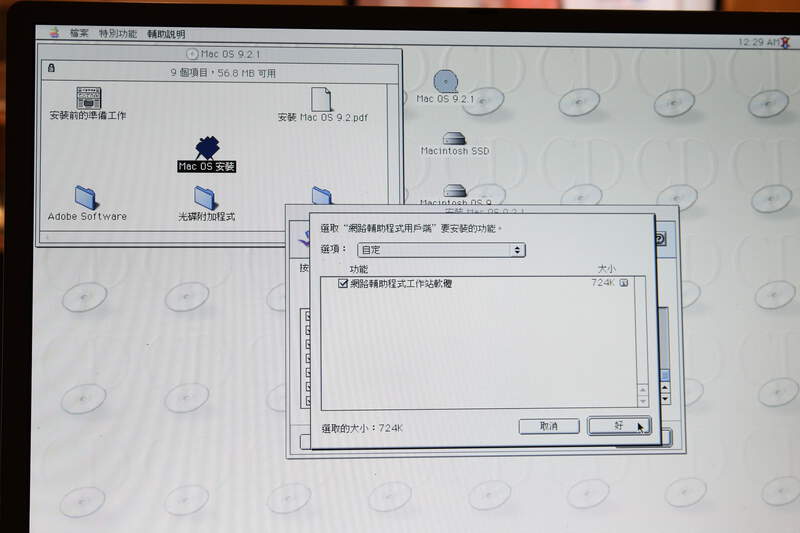Open the 輔助說明 menu
The width and height of the screenshot is (800, 533).
166,34
